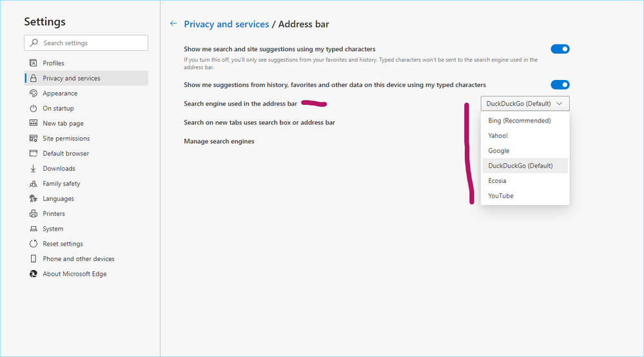
Task: Click the Site permissions icon
Action: coord(34,139)
